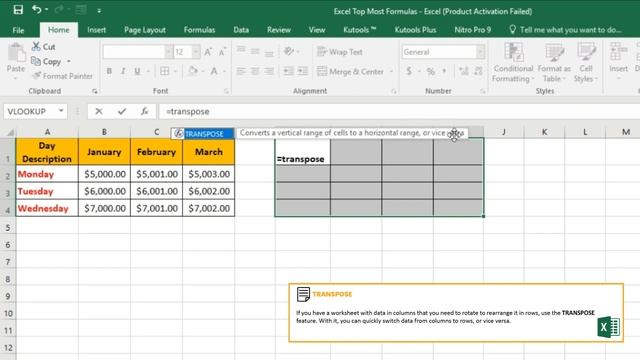
Task: Open the Kutools tab
Action: point(360,30)
